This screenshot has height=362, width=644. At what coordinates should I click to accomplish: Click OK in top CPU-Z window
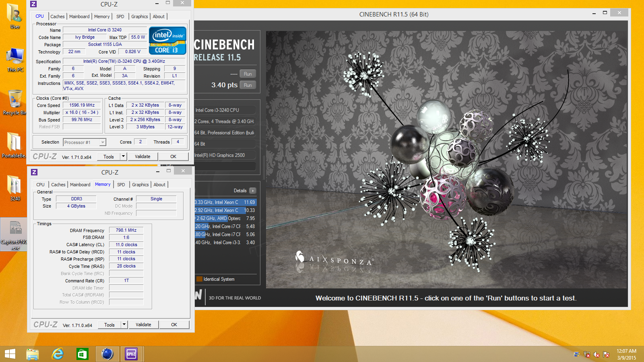click(x=173, y=156)
